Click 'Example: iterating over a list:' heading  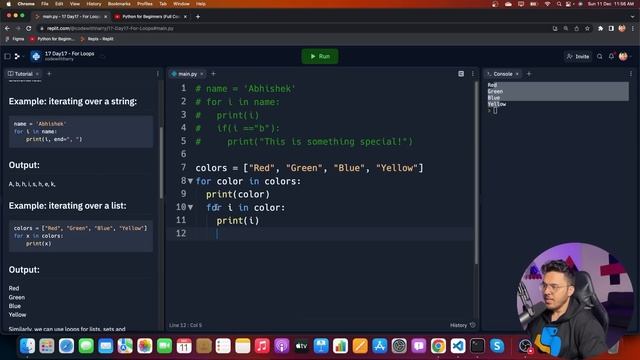(67, 206)
